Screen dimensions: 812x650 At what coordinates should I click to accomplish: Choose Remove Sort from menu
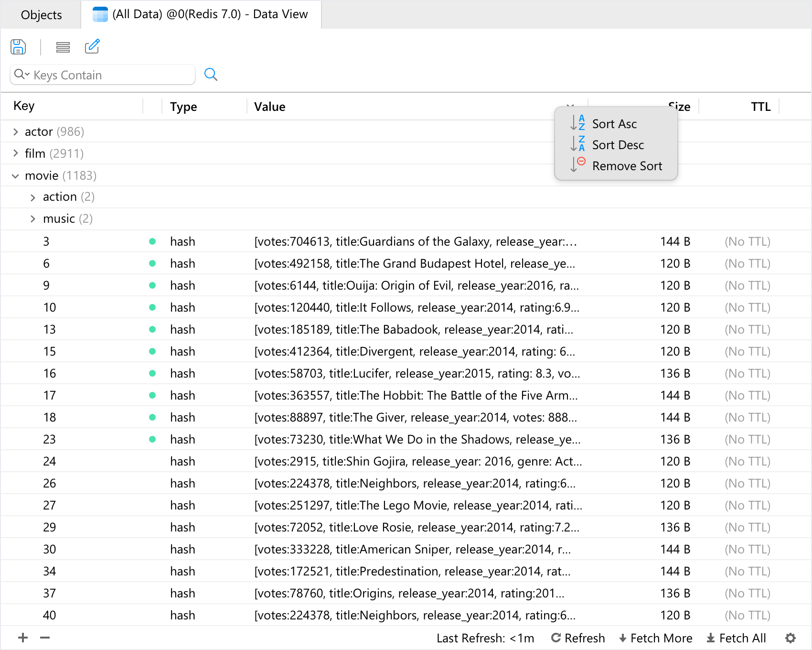tap(616, 166)
